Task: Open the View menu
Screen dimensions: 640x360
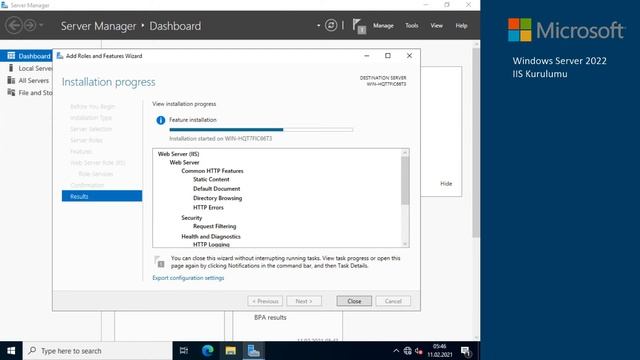Action: click(436, 26)
